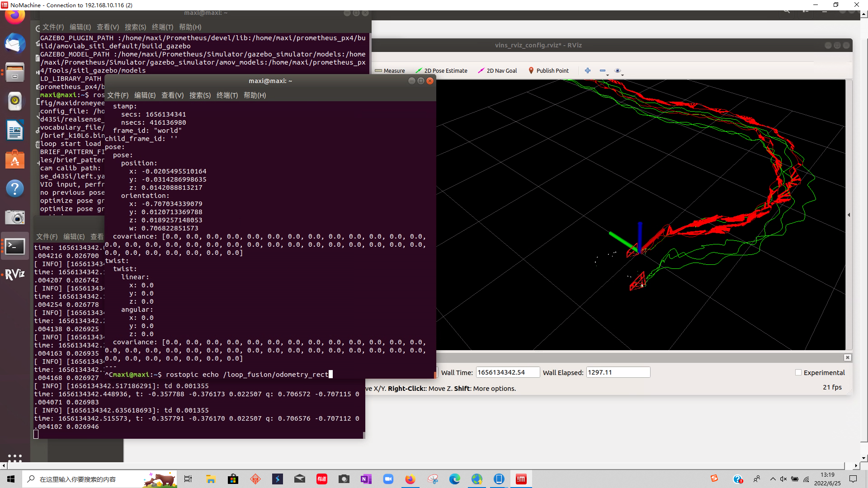868x488 pixels.
Task: Expand the right side panel arrow
Action: pos(849,215)
